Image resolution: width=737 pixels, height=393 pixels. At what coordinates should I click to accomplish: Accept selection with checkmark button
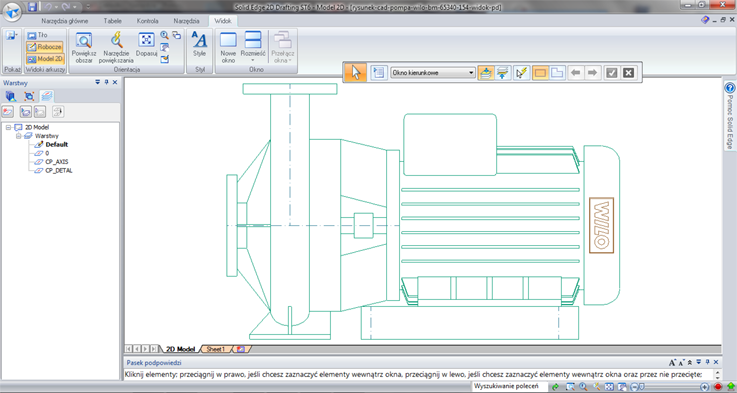(x=611, y=73)
